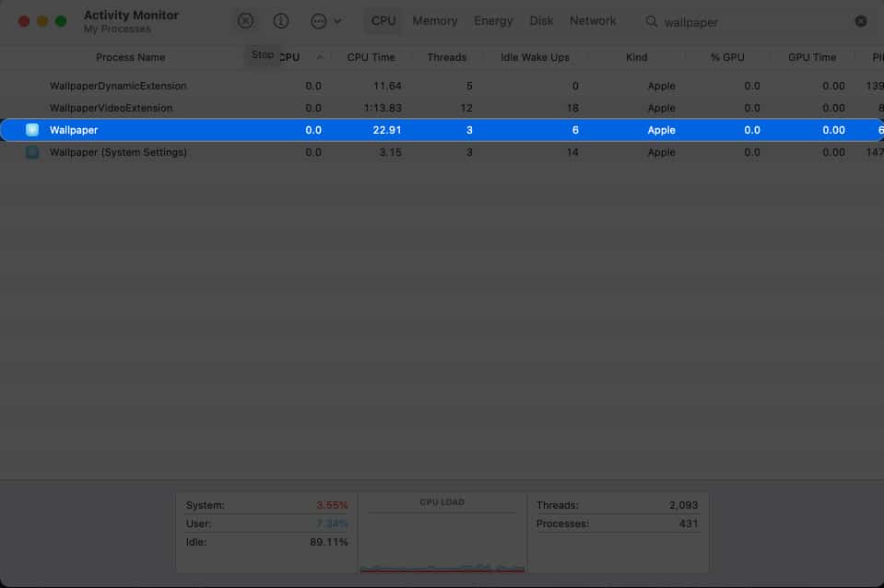Sort by GPU Time column header
Viewport: 884px width, 588px height.
pyautogui.click(x=812, y=57)
